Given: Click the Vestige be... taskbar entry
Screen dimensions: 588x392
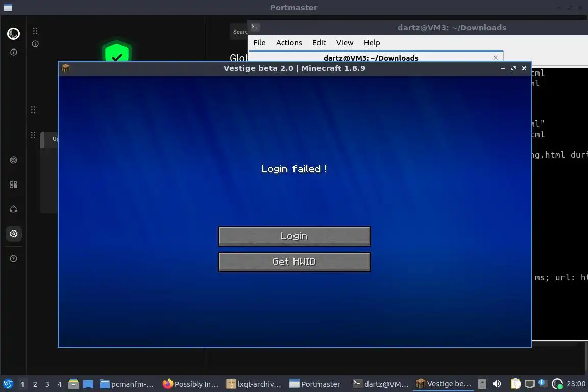Looking at the screenshot, I should [x=443, y=384].
